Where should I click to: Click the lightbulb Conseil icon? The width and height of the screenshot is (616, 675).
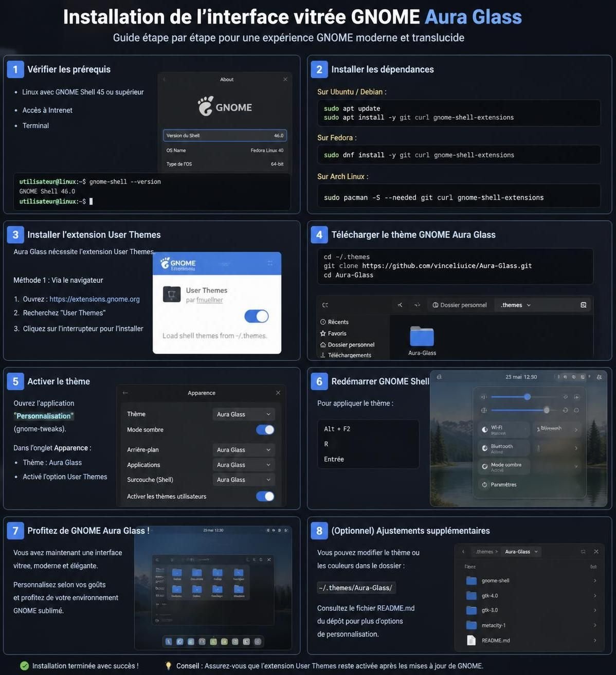(x=168, y=666)
